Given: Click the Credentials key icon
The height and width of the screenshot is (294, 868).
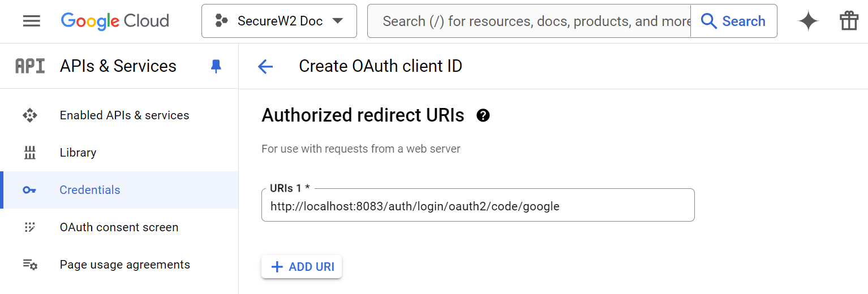Looking at the screenshot, I should (29, 190).
